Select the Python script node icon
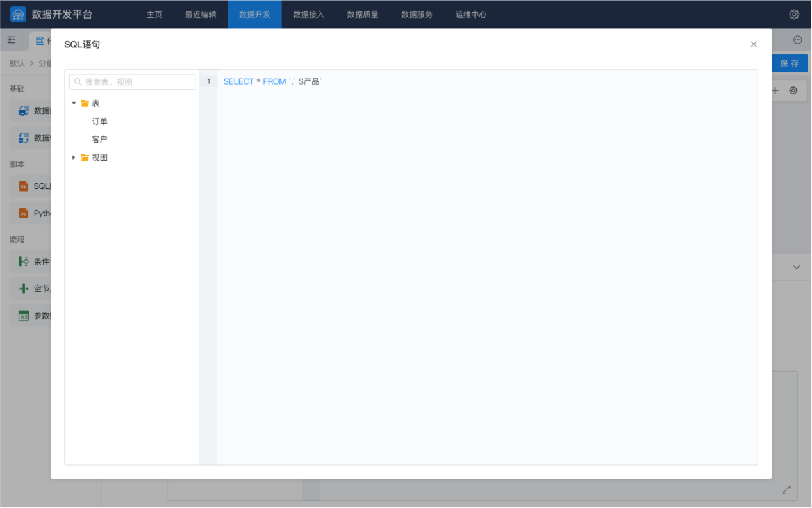The width and height of the screenshot is (812, 508). click(x=24, y=213)
